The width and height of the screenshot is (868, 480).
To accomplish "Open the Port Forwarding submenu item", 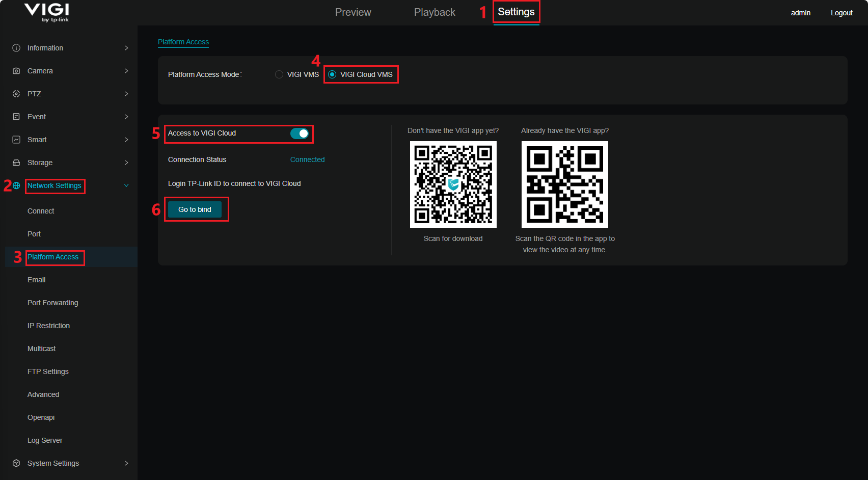I will tap(53, 303).
